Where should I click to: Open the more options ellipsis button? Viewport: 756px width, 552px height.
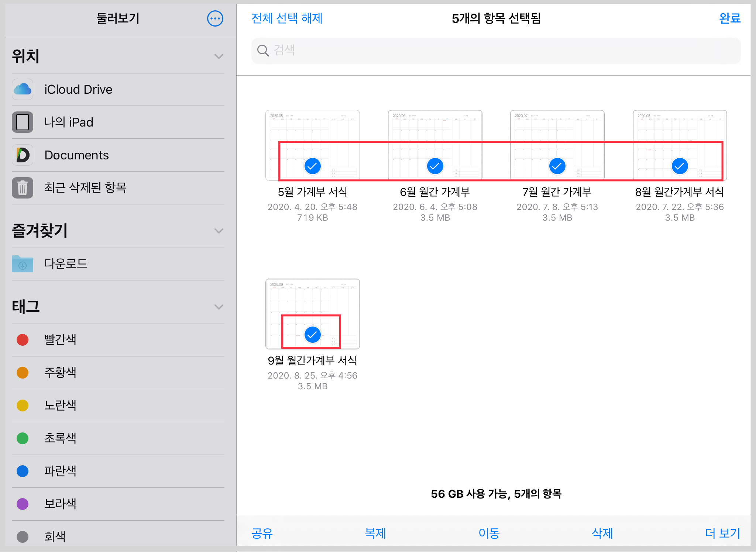tap(215, 18)
